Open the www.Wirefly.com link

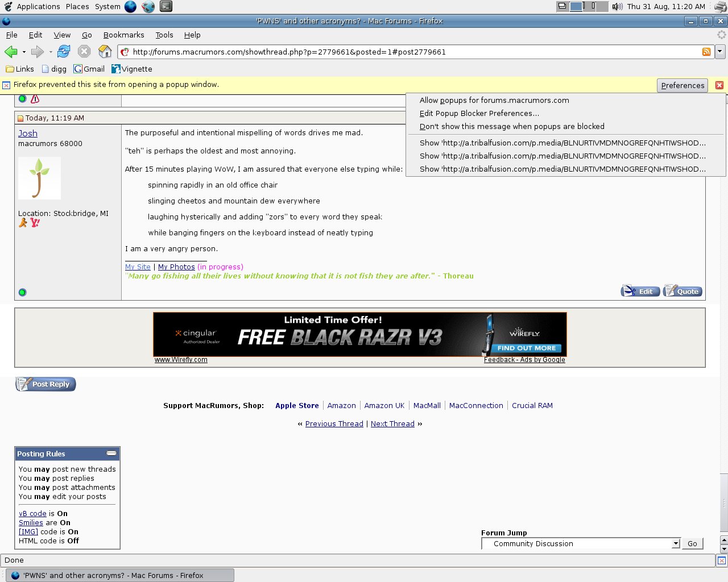pyautogui.click(x=181, y=360)
